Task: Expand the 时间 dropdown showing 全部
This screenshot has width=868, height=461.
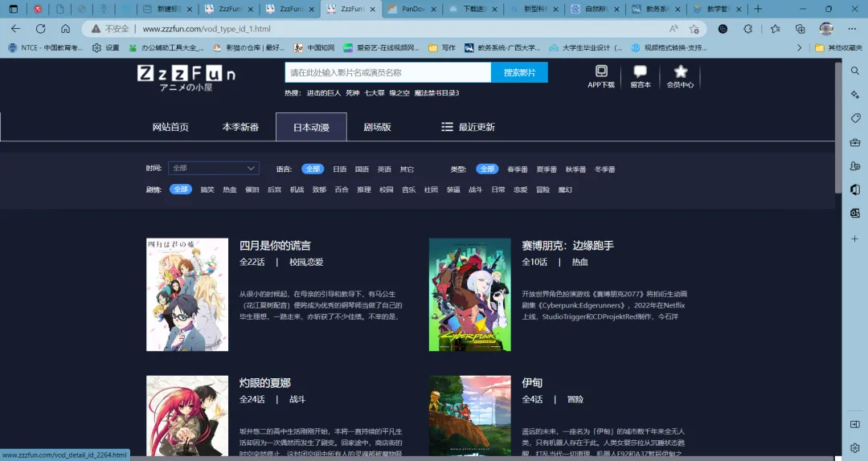Action: [x=214, y=168]
